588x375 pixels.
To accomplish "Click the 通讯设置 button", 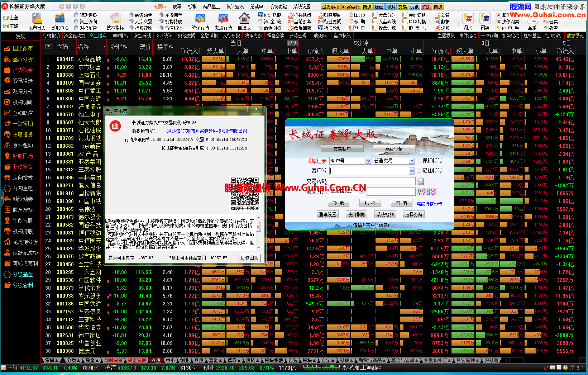I will [328, 214].
